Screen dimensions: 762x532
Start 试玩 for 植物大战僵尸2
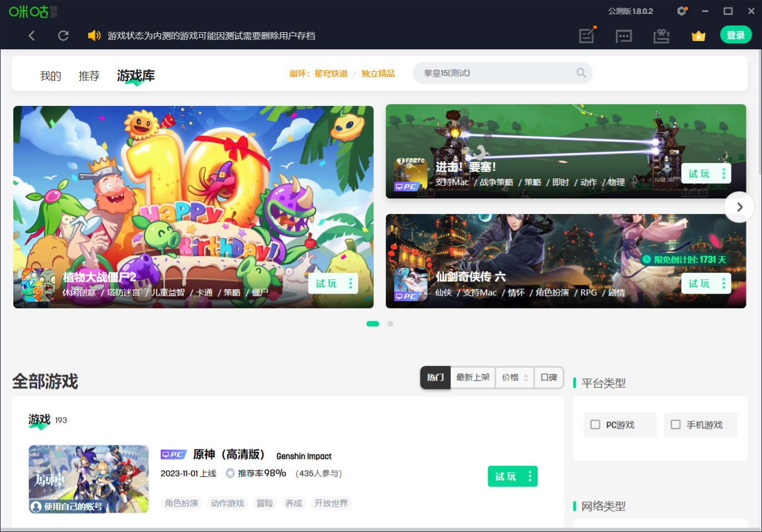tap(326, 283)
